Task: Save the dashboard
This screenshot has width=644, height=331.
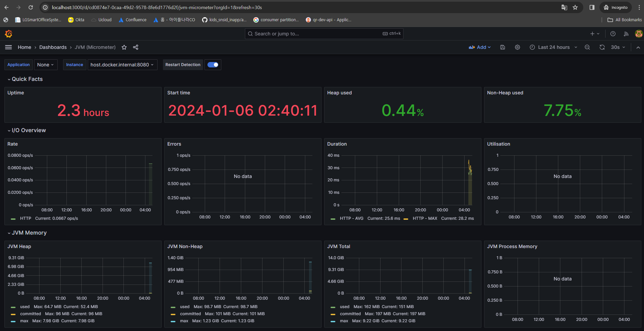Action: coord(503,47)
